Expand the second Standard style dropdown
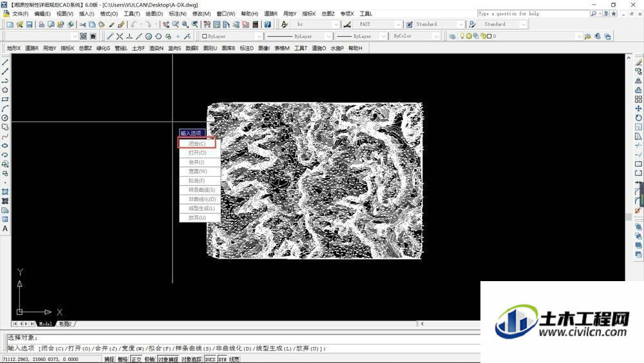 tap(523, 25)
